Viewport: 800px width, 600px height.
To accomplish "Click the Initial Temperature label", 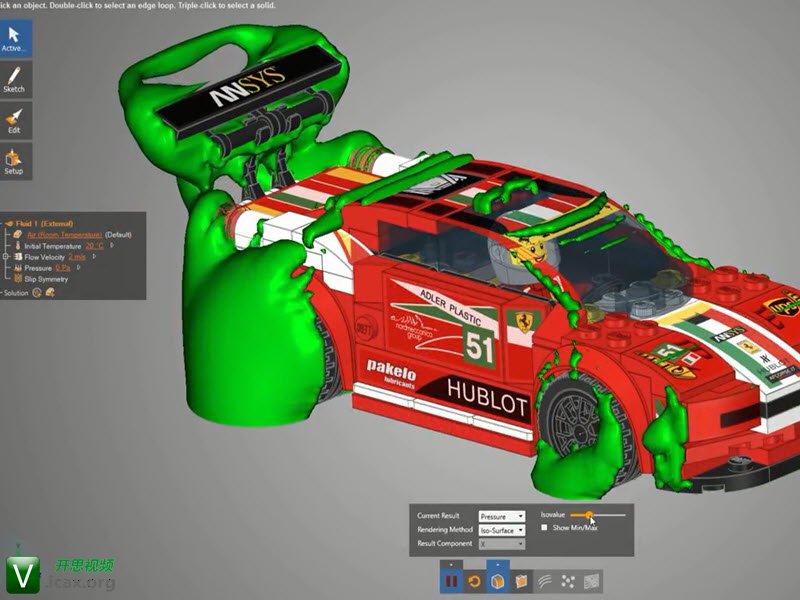I will 53,246.
